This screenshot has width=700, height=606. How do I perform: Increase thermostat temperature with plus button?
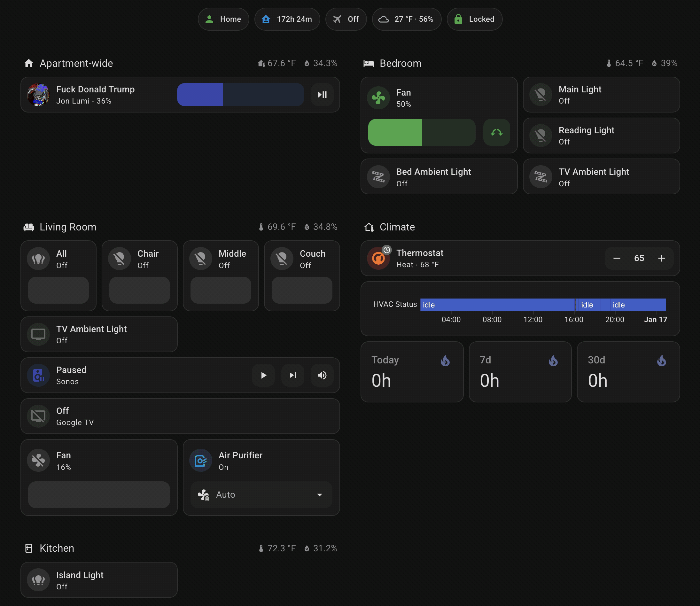tap(661, 258)
